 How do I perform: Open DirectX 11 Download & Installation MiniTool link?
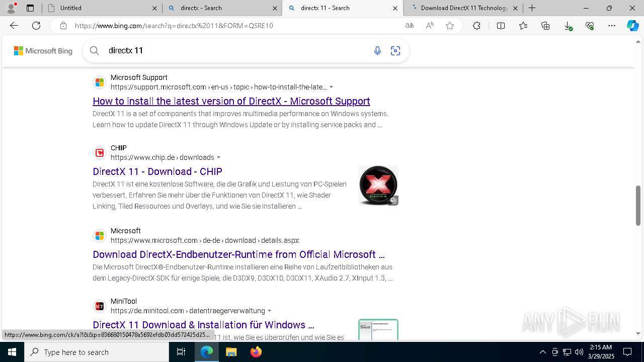point(203,325)
